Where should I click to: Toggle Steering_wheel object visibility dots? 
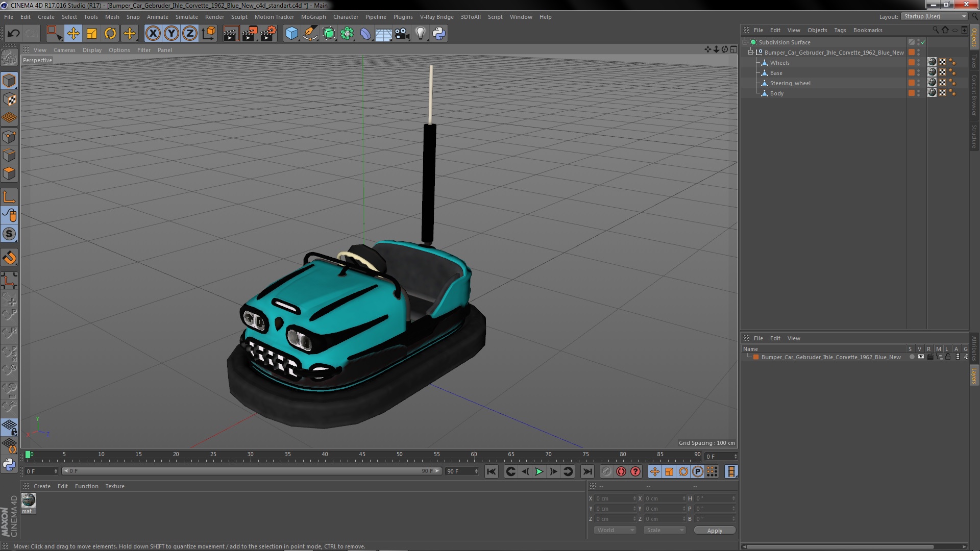pyautogui.click(x=919, y=83)
